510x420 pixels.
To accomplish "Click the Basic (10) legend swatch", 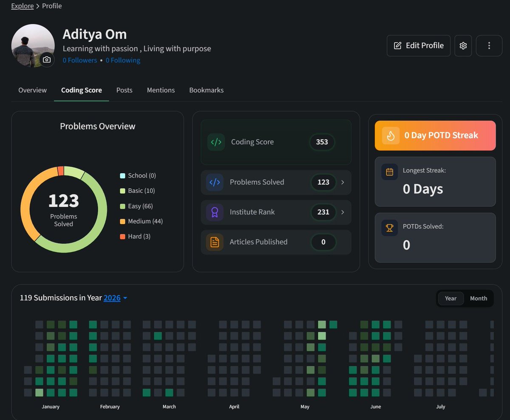I will (x=123, y=191).
